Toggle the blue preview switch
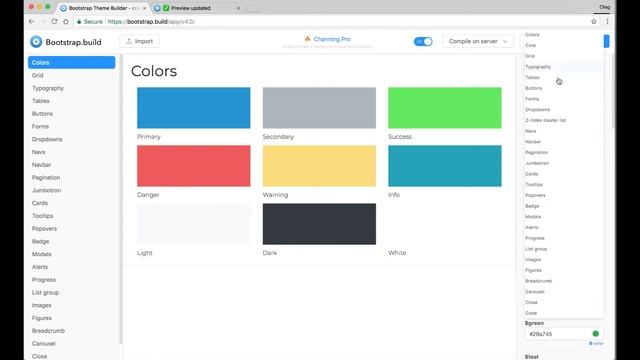The width and height of the screenshot is (640, 360). pyautogui.click(x=423, y=41)
